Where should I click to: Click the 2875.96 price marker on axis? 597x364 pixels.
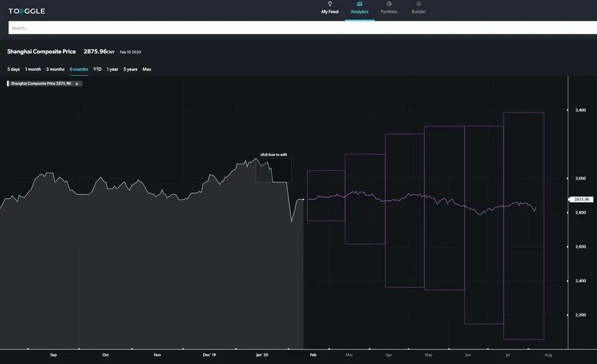click(581, 199)
